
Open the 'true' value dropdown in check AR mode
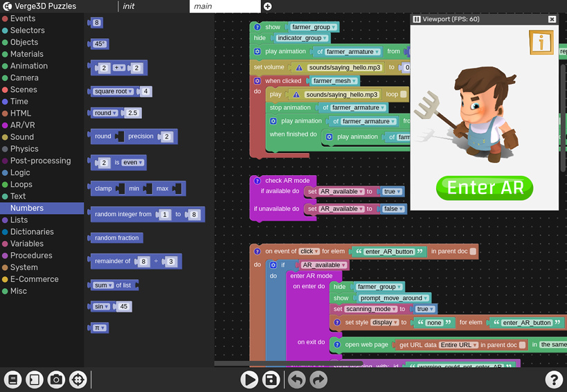(x=393, y=192)
